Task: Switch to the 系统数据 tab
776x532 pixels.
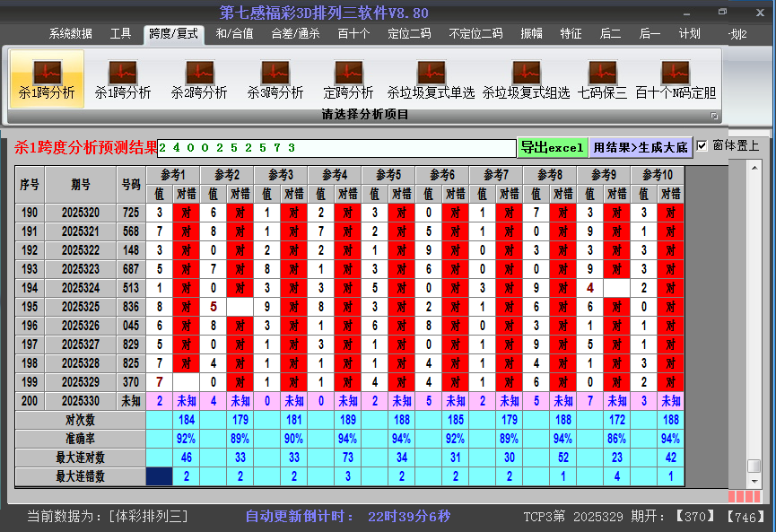Action: [70, 34]
